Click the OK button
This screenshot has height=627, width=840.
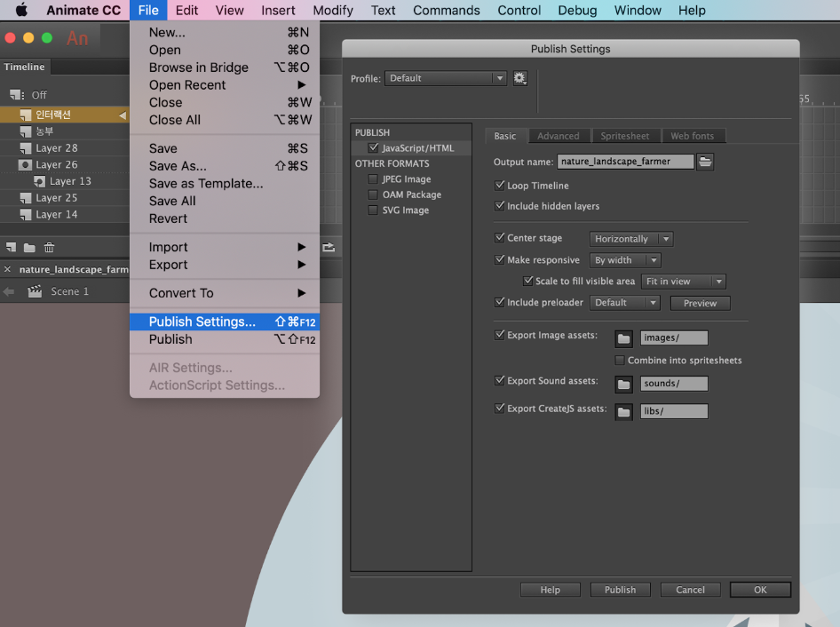(760, 590)
